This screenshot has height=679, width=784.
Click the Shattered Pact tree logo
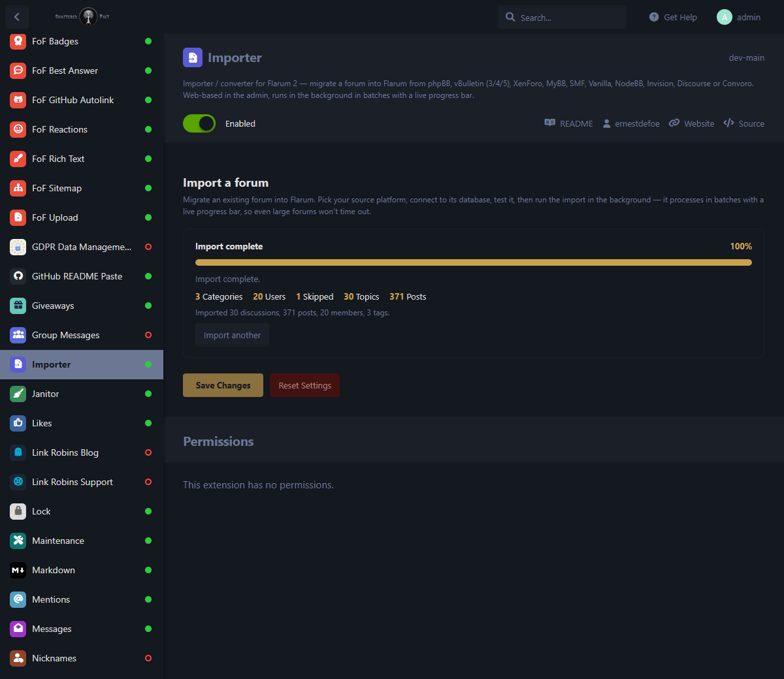pos(88,17)
